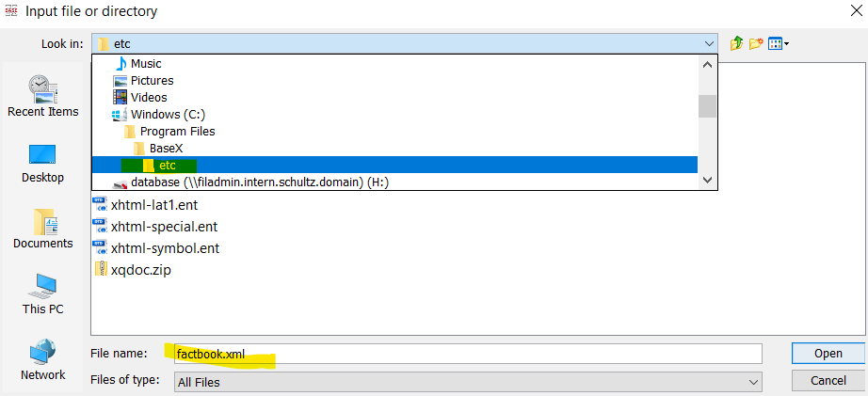Click the Cancel button
The height and width of the screenshot is (396, 868).
point(828,381)
